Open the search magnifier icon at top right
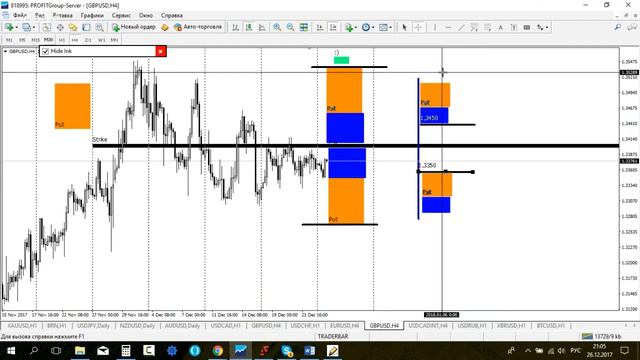Image resolution: width=640 pixels, height=360 pixels. pos(618,27)
